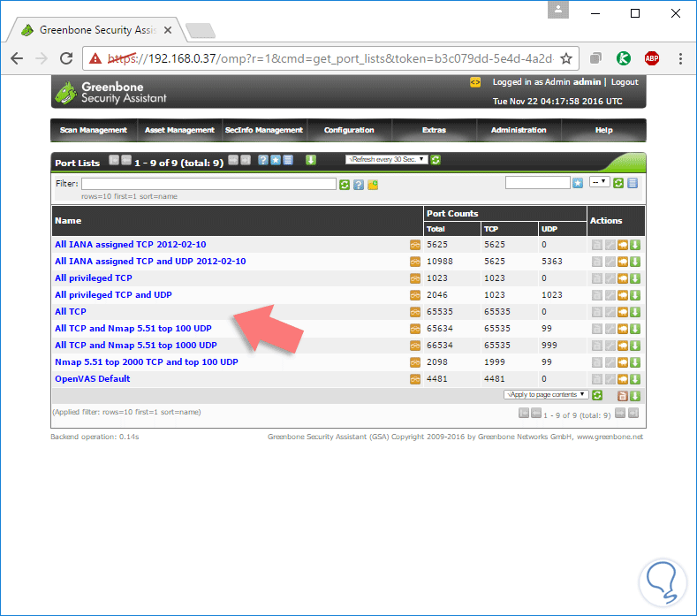Click admin username link
The width and height of the screenshot is (697, 616).
[x=587, y=82]
